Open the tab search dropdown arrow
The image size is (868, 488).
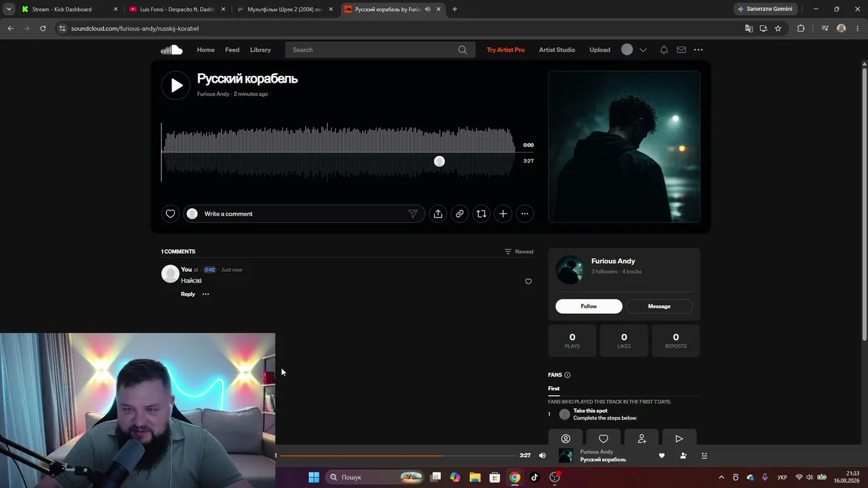(x=9, y=9)
